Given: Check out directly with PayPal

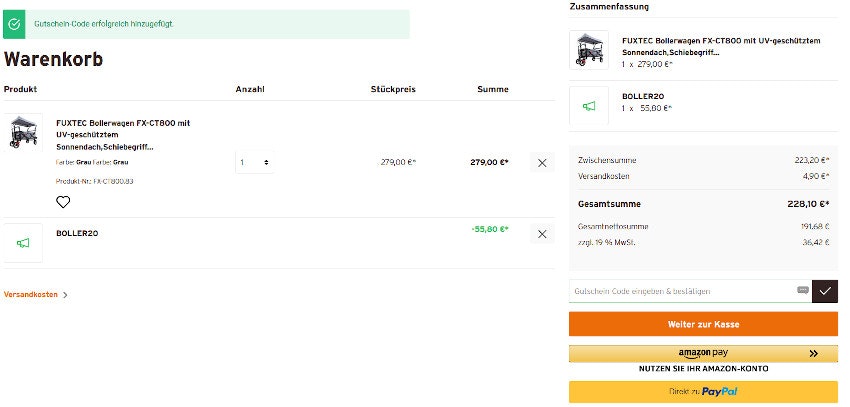Looking at the screenshot, I should pyautogui.click(x=703, y=391).
